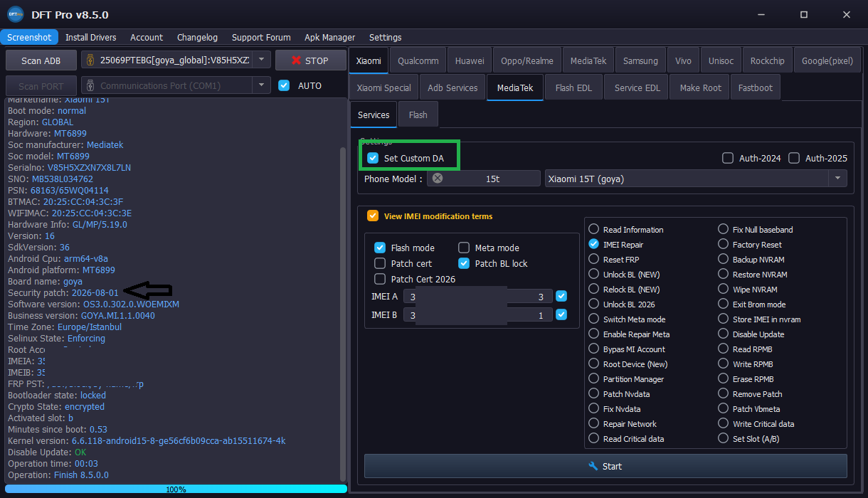Untick the Set Custom DA checkbox
The width and height of the screenshot is (868, 498).
[373, 158]
